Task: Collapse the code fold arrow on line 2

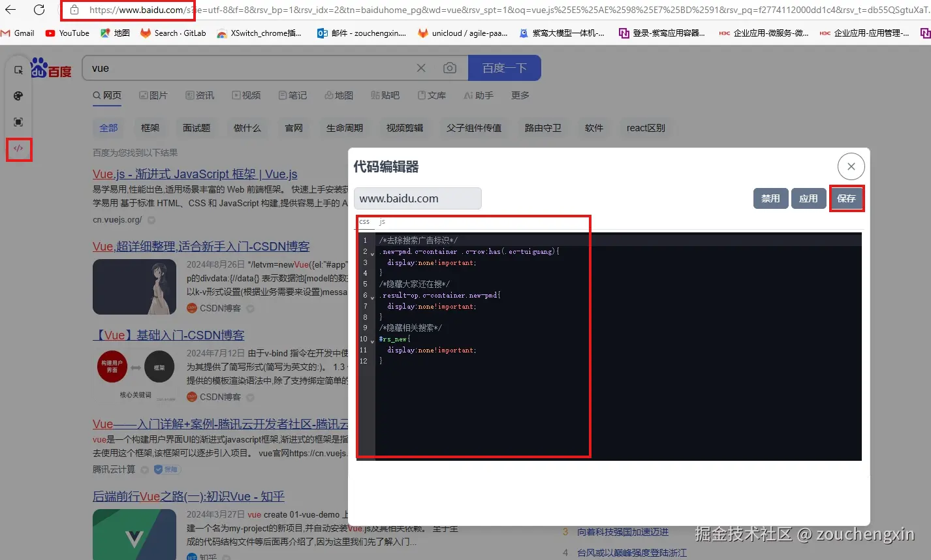Action: (x=373, y=253)
